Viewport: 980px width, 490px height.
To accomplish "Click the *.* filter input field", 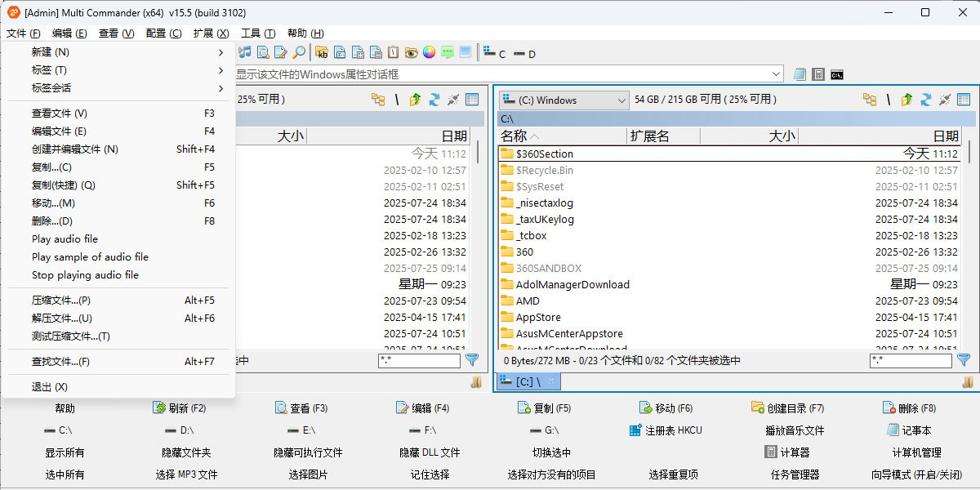I will coord(909,360).
